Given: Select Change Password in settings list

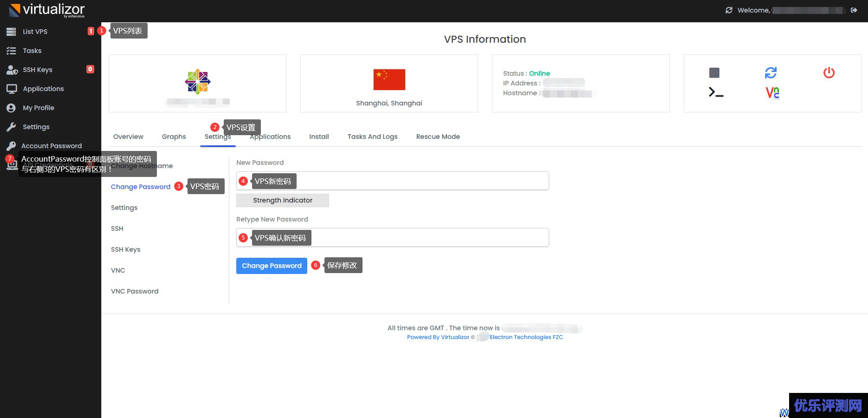Looking at the screenshot, I should 141,187.
